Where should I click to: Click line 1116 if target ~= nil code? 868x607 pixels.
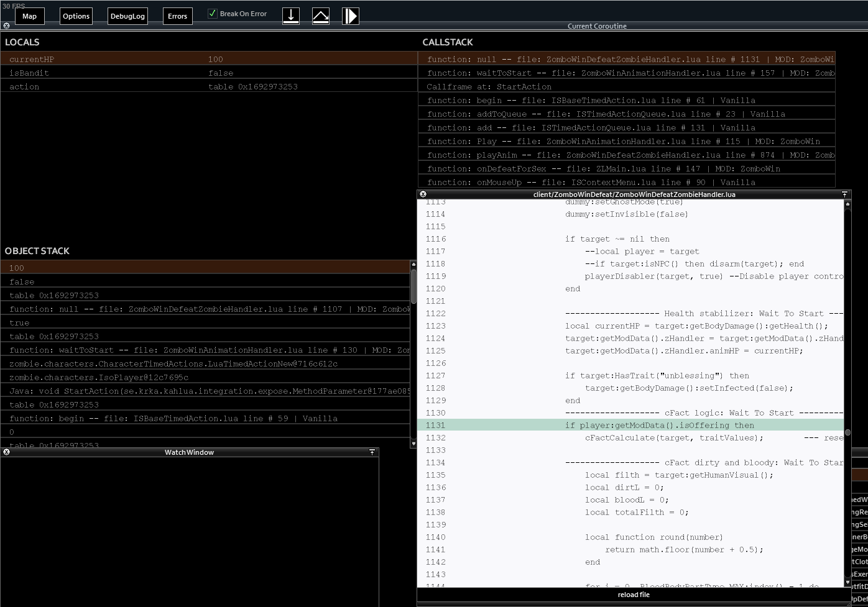click(x=617, y=239)
